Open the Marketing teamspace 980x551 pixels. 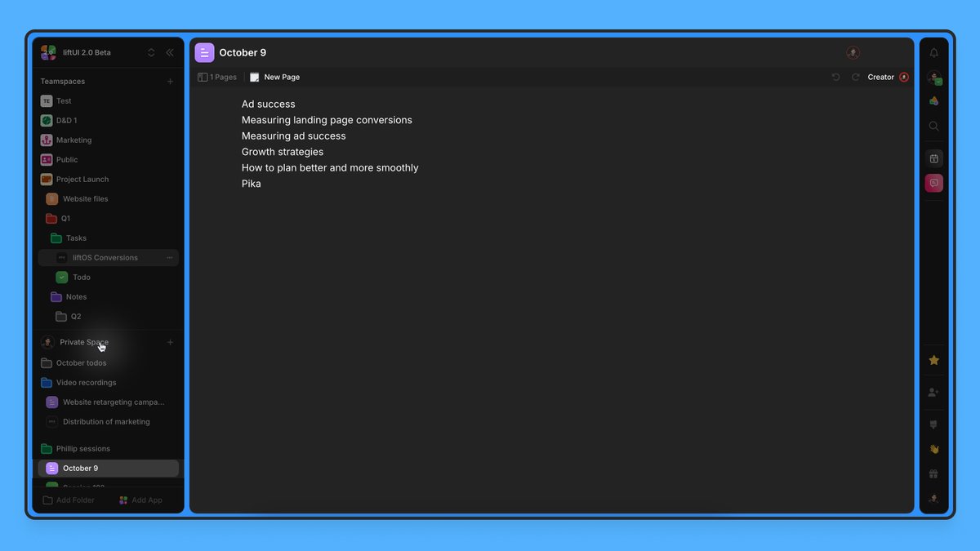tap(72, 140)
